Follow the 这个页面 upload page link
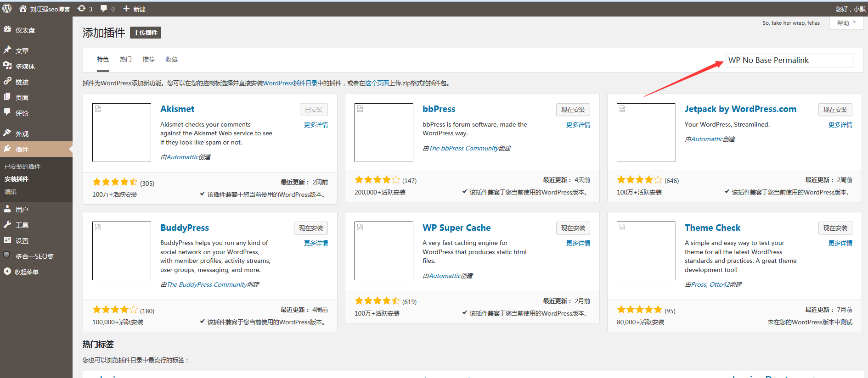 tap(377, 83)
